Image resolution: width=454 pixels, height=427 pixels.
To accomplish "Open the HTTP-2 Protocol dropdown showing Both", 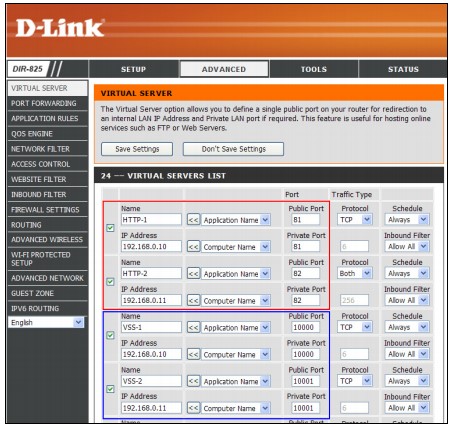I will click(355, 274).
